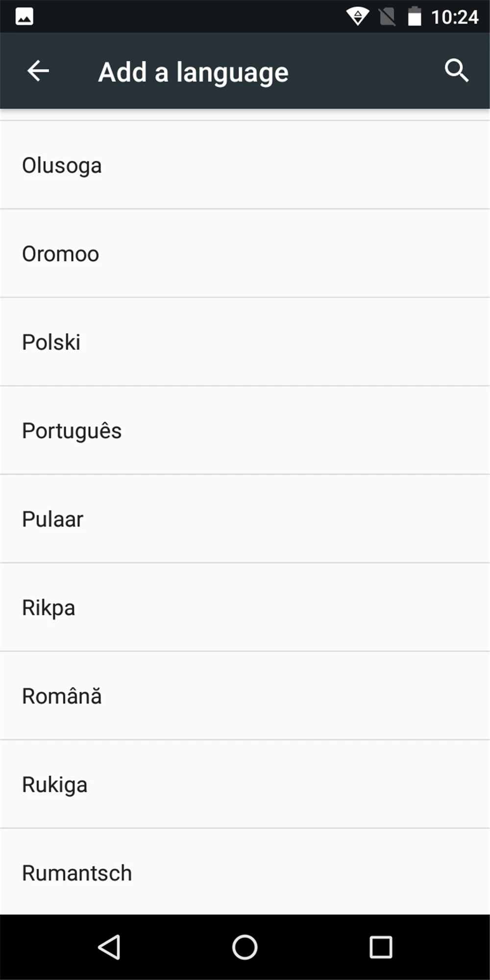Tap the Add a language title

[x=193, y=72]
